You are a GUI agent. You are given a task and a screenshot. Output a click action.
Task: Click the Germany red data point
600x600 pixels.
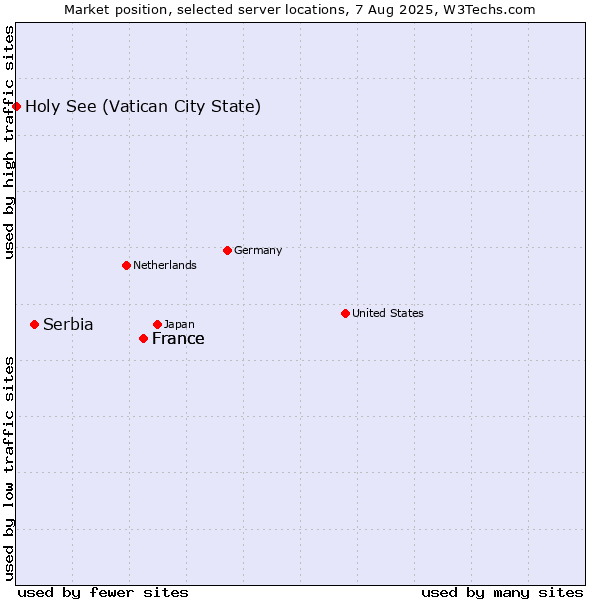tap(227, 251)
